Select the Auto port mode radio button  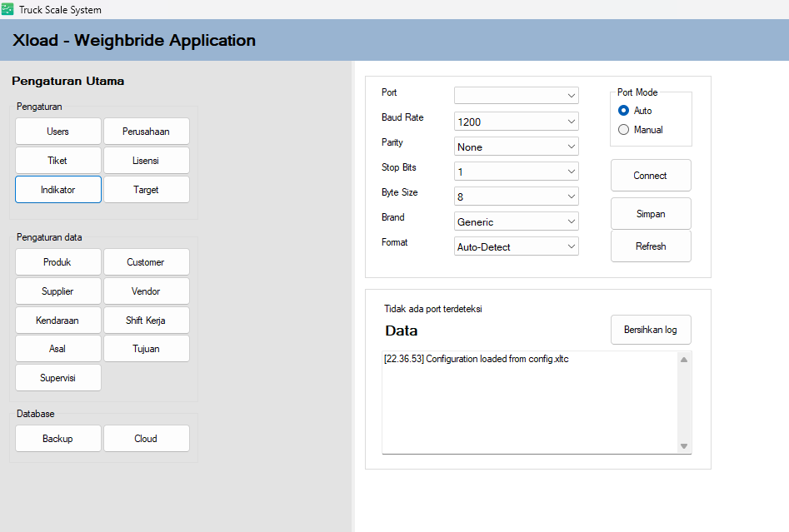click(x=624, y=111)
